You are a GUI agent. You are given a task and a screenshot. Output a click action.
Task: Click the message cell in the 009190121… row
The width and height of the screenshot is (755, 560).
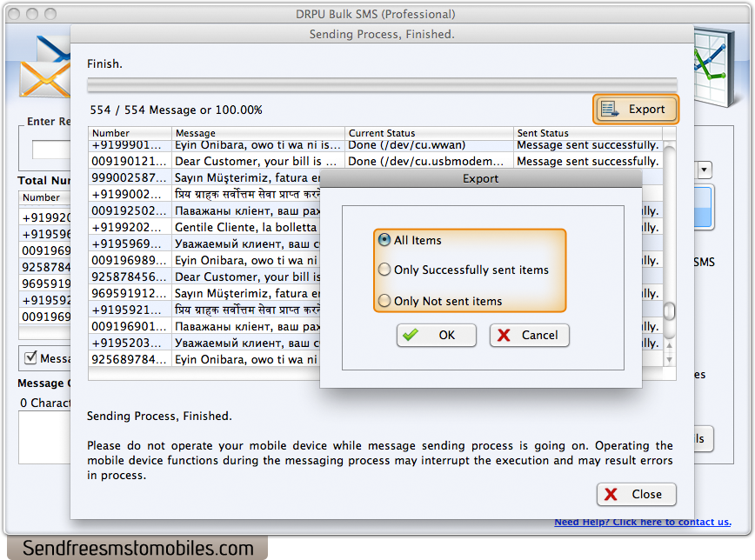(258, 162)
